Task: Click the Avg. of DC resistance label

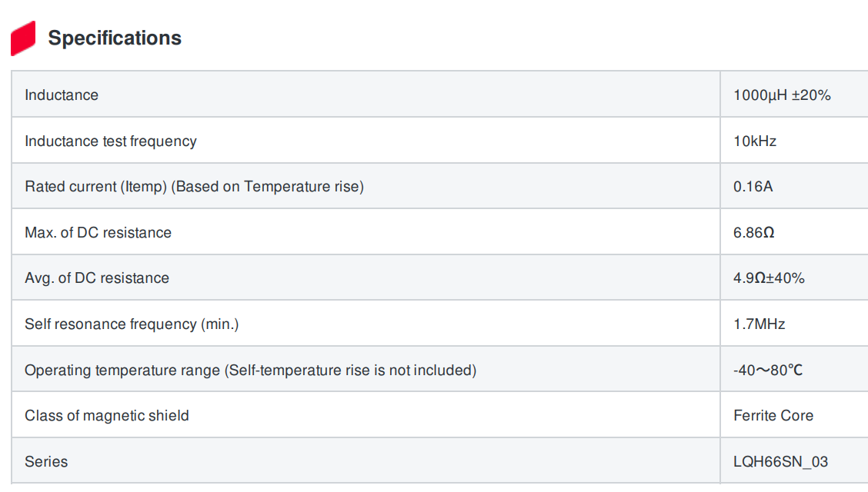Action: point(97,278)
